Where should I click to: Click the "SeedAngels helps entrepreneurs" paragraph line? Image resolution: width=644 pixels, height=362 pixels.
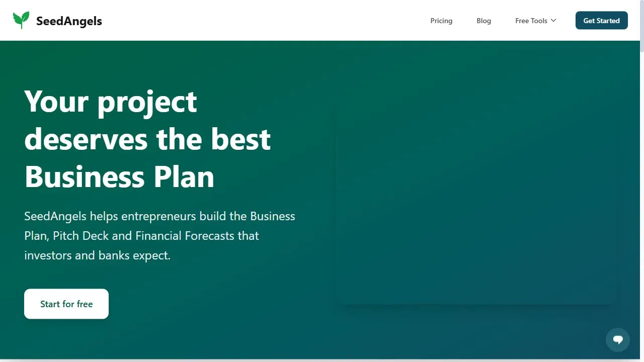(x=159, y=216)
